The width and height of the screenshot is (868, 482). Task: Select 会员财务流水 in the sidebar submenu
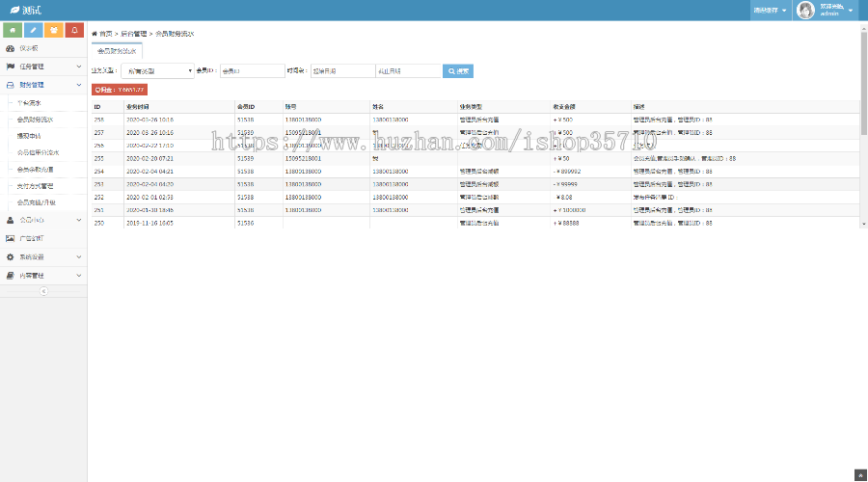(x=36, y=120)
